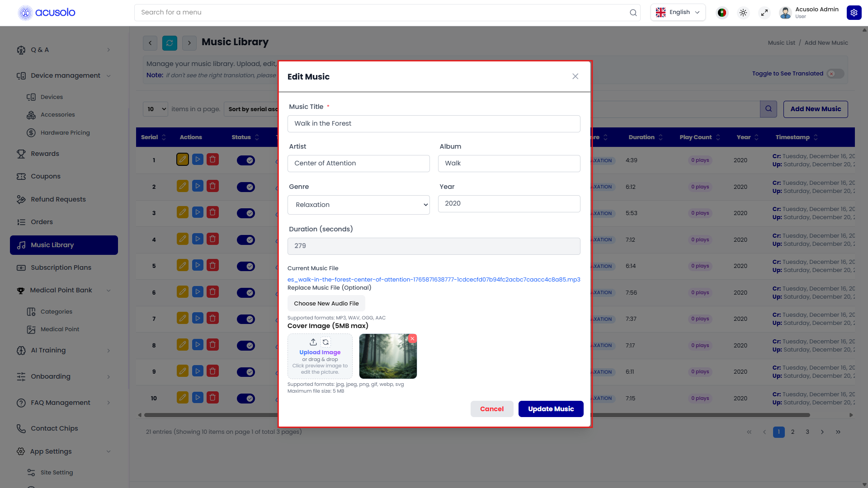Toggle status switch for row 2
Viewport: 868px width, 488px height.
coord(246,187)
